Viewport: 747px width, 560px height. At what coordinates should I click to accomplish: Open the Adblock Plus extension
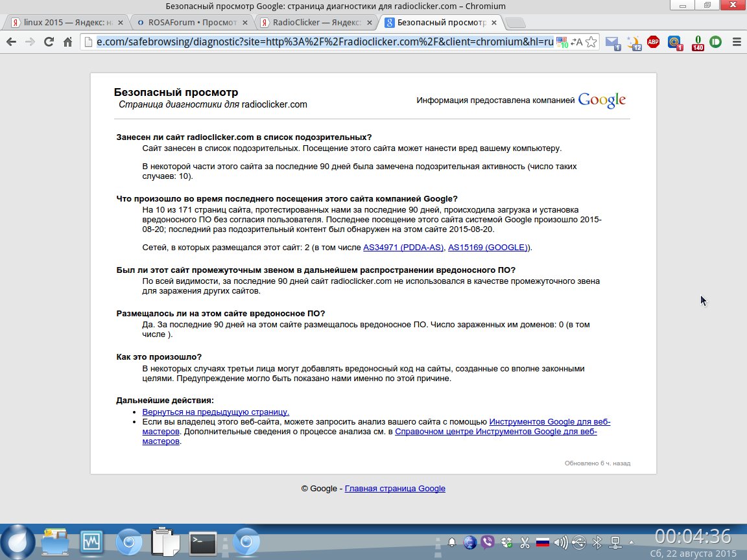[653, 42]
